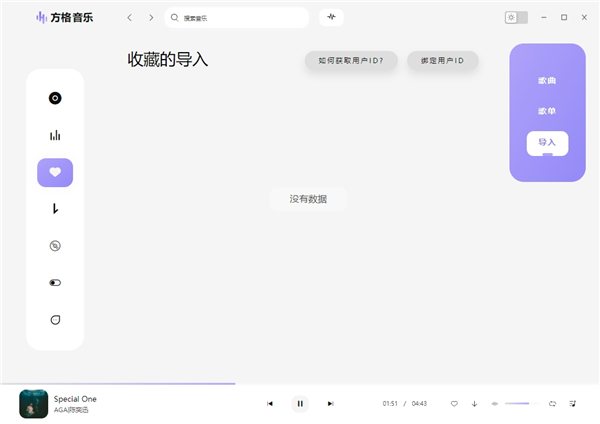
Task: Click the 绑定用户ID button
Action: coord(442,61)
